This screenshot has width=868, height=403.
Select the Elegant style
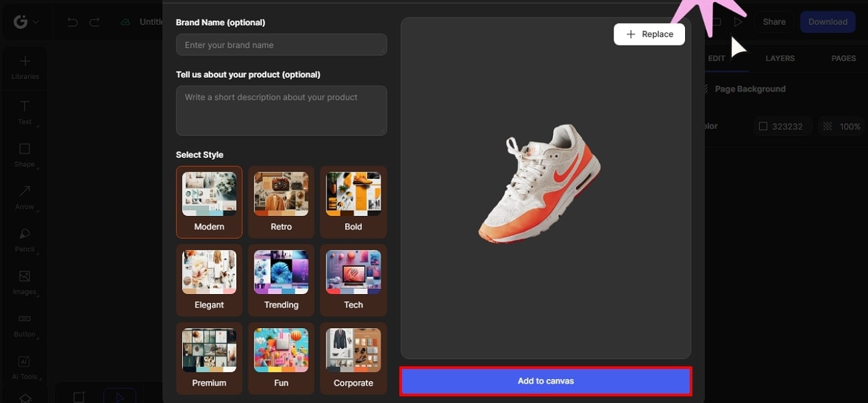209,280
